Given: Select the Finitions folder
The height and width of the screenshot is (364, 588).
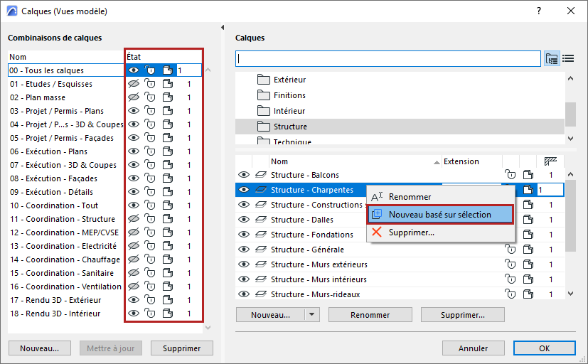Looking at the screenshot, I should point(289,95).
